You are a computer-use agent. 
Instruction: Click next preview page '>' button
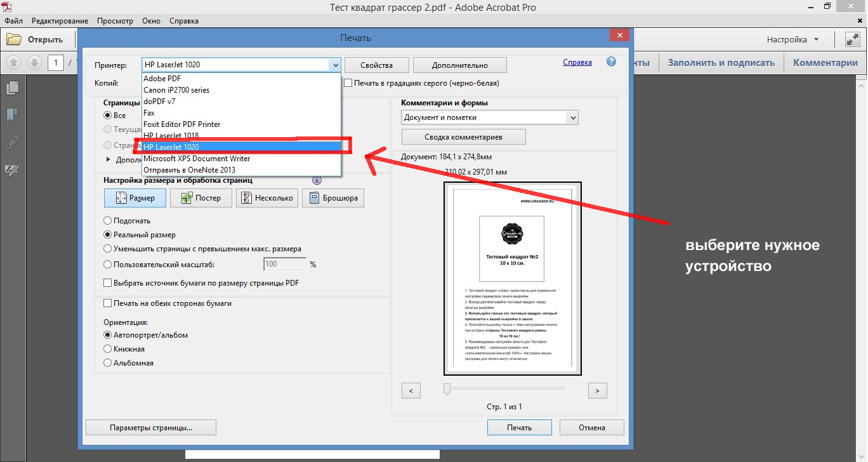click(598, 390)
